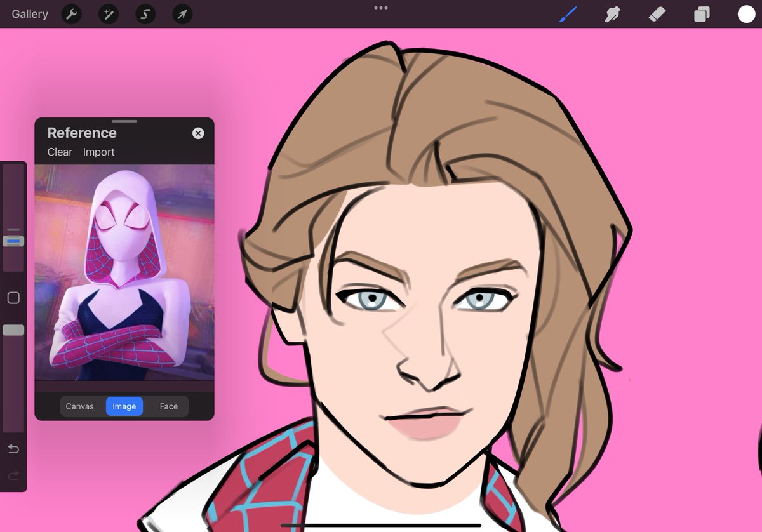Viewport: 762px width, 532px height.
Task: Tap the sidebar modify square button
Action: [x=13, y=298]
